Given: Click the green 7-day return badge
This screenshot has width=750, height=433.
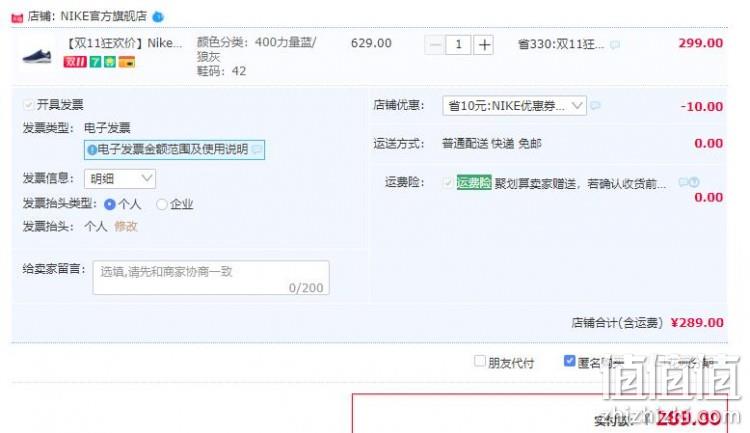Looking at the screenshot, I should [96, 62].
